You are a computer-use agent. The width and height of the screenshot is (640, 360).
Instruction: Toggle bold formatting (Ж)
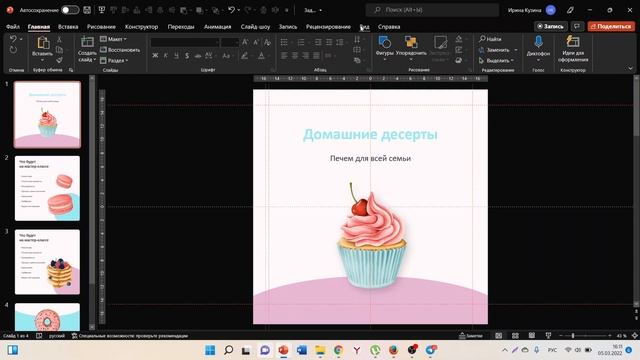pyautogui.click(x=155, y=56)
